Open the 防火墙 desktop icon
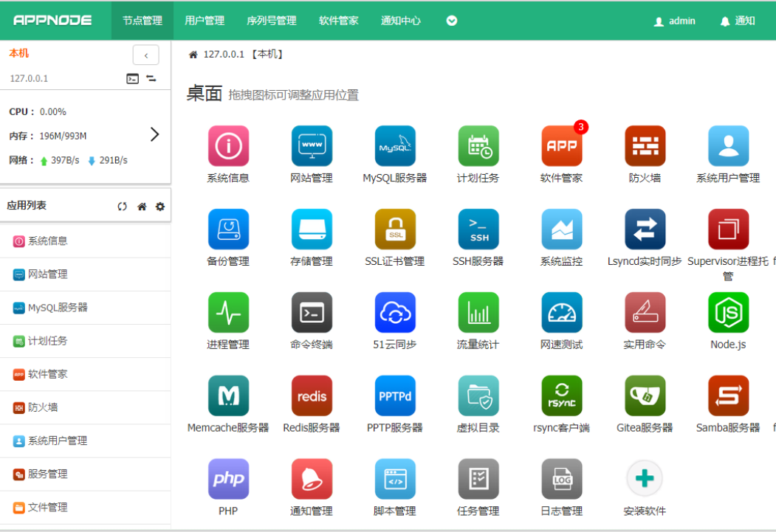 pos(645,146)
